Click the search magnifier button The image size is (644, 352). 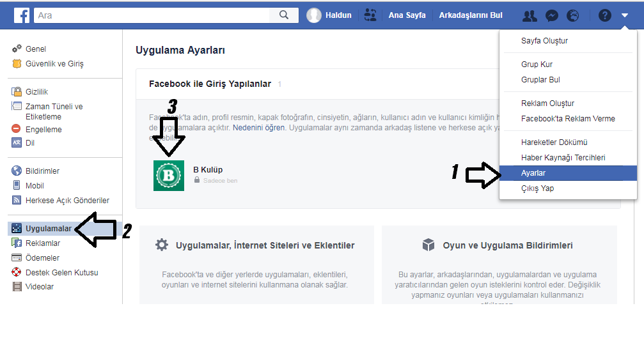[284, 15]
